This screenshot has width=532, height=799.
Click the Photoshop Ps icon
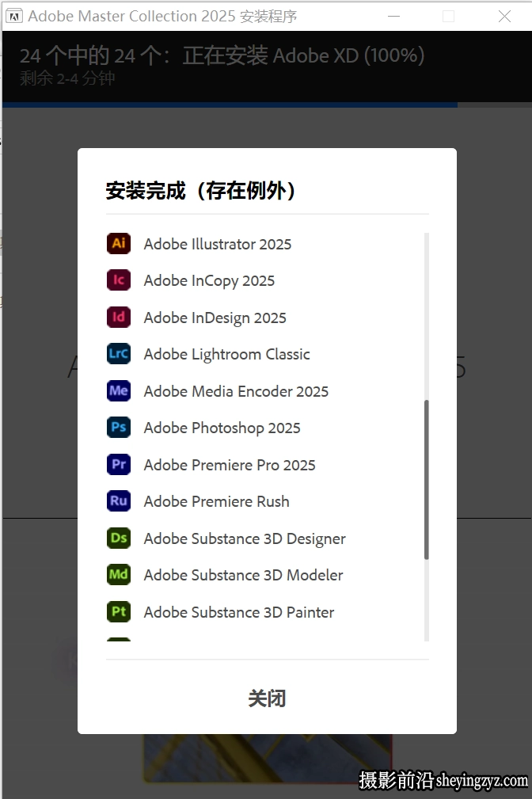tap(119, 427)
